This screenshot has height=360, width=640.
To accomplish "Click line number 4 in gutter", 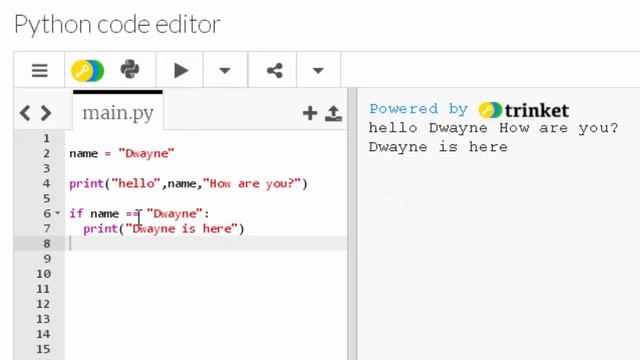I will (47, 184).
